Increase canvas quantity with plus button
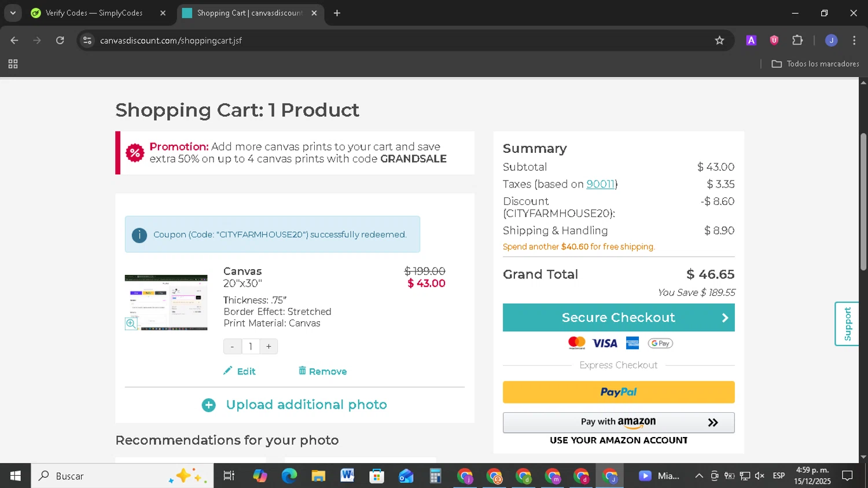The image size is (868, 488). (x=269, y=347)
